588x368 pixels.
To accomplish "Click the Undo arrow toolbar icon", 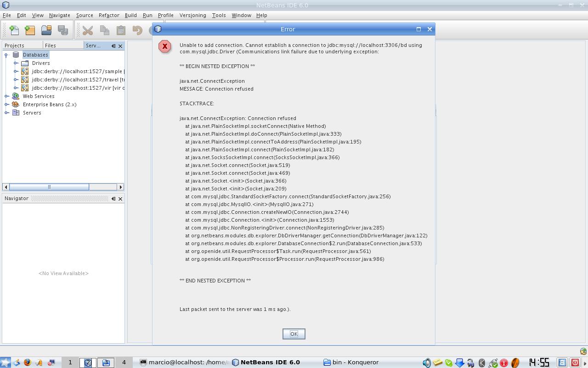I will [137, 30].
